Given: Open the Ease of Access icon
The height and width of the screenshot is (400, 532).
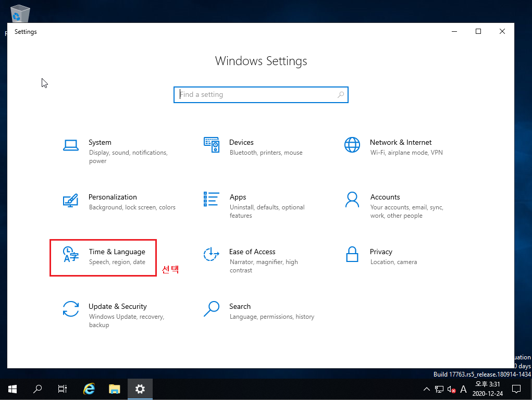Looking at the screenshot, I should coord(211,254).
